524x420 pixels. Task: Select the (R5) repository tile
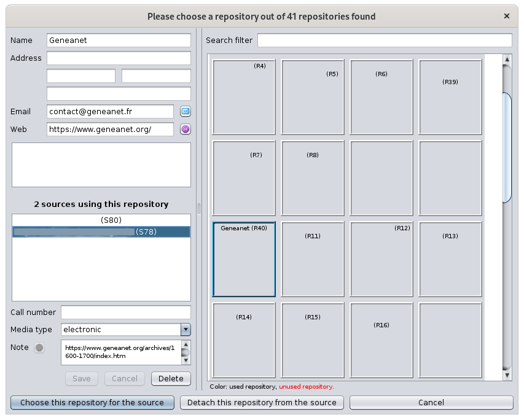313,97
